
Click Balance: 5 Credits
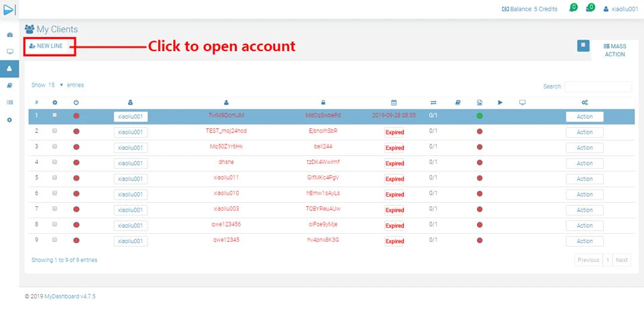530,9
